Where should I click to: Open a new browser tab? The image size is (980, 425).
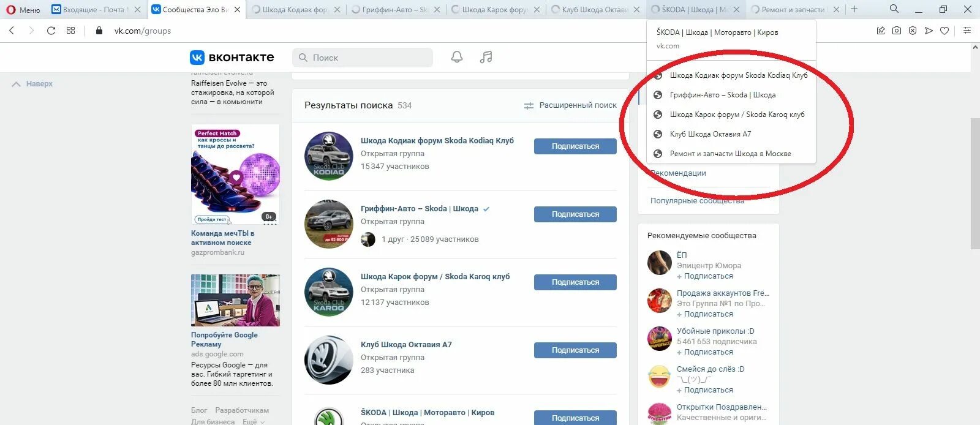pos(854,9)
